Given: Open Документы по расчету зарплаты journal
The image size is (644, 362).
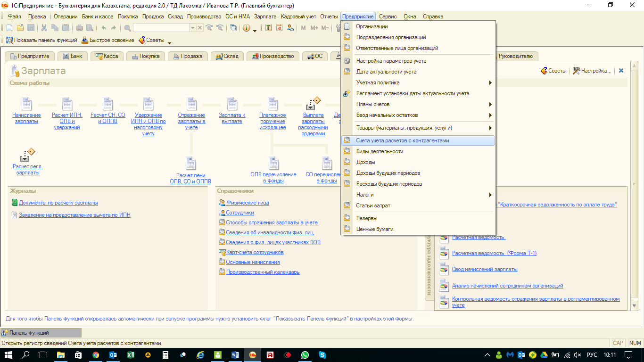Looking at the screenshot, I should pyautogui.click(x=58, y=203).
